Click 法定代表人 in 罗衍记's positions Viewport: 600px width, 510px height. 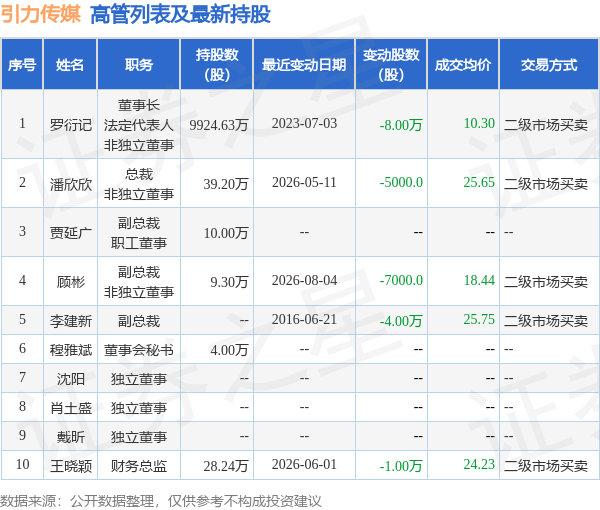click(139, 125)
